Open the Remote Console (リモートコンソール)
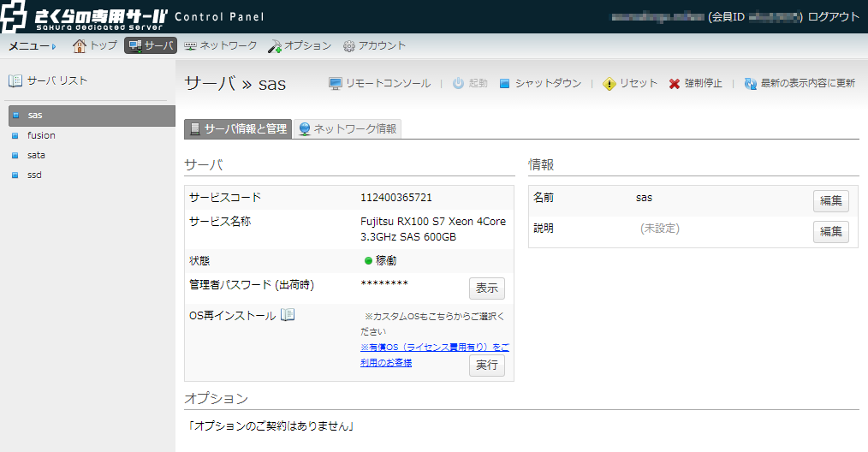 coord(380,83)
